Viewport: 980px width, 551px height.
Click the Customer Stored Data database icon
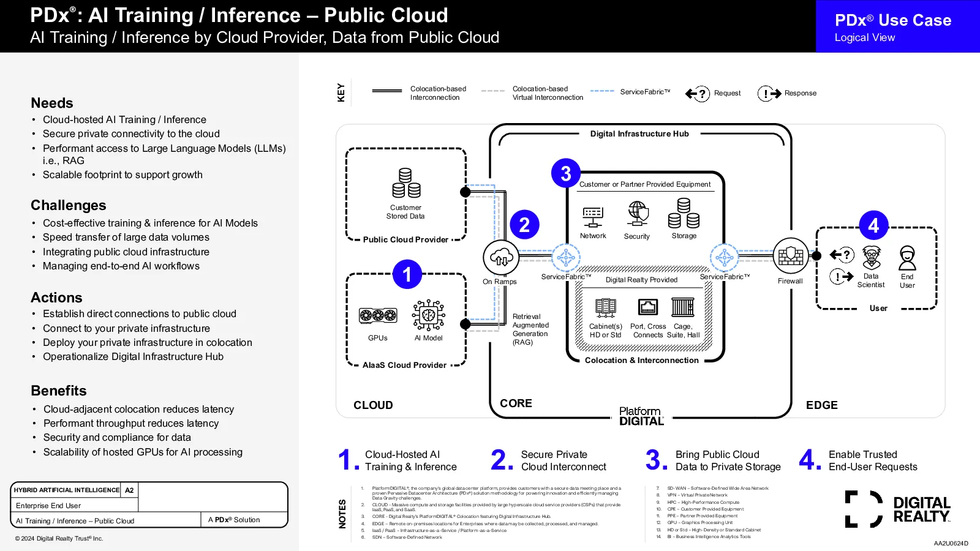tap(406, 183)
